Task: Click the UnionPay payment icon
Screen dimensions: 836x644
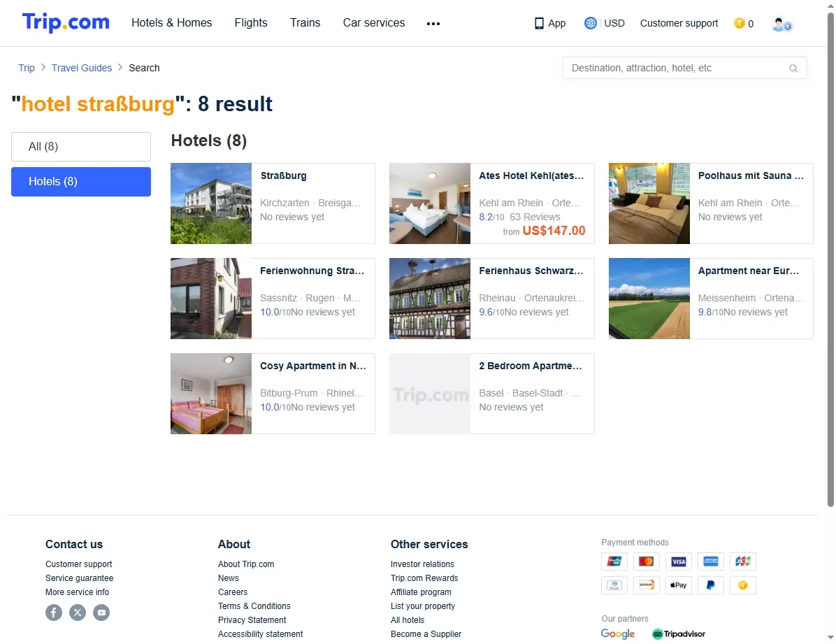Action: coord(614,561)
